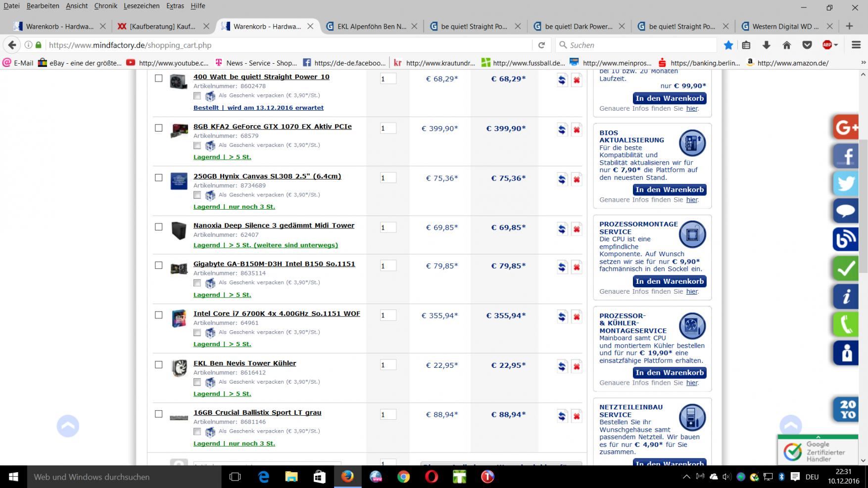Open the Lesezeichen menu
The height and width of the screenshot is (488, 868).
click(x=142, y=6)
